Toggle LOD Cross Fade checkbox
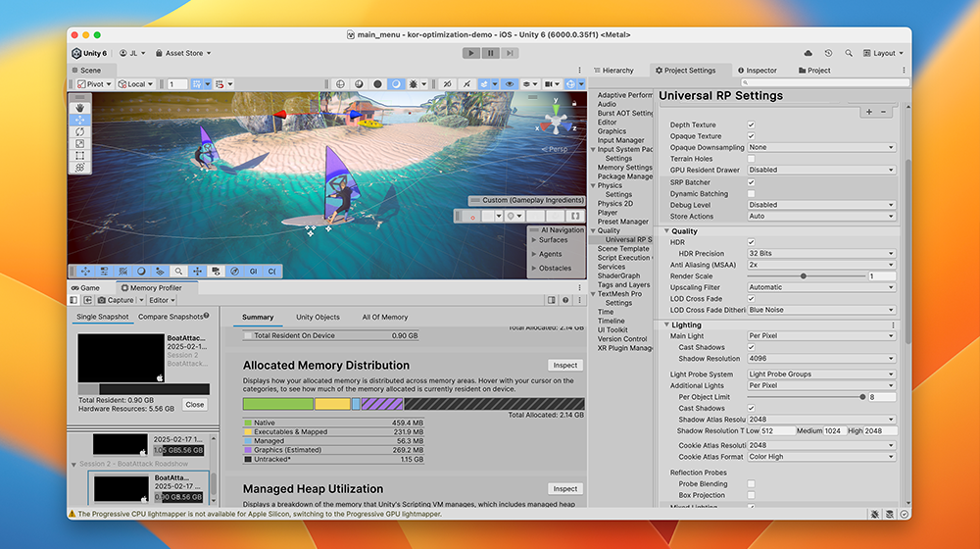This screenshot has height=549, width=980. [752, 299]
